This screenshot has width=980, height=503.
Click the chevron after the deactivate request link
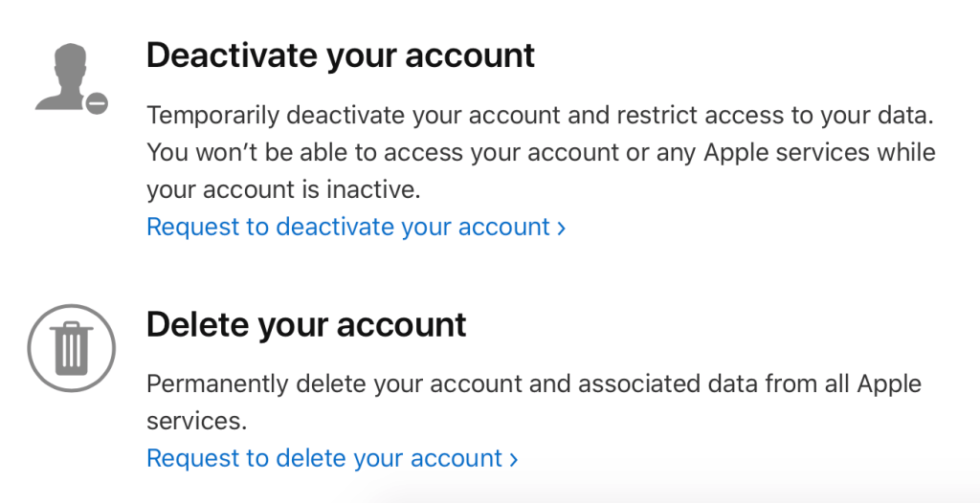click(562, 228)
